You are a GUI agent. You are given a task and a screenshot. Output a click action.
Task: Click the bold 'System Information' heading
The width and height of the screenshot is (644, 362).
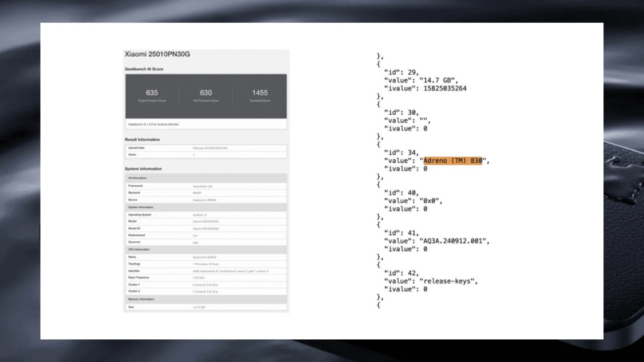coord(143,169)
